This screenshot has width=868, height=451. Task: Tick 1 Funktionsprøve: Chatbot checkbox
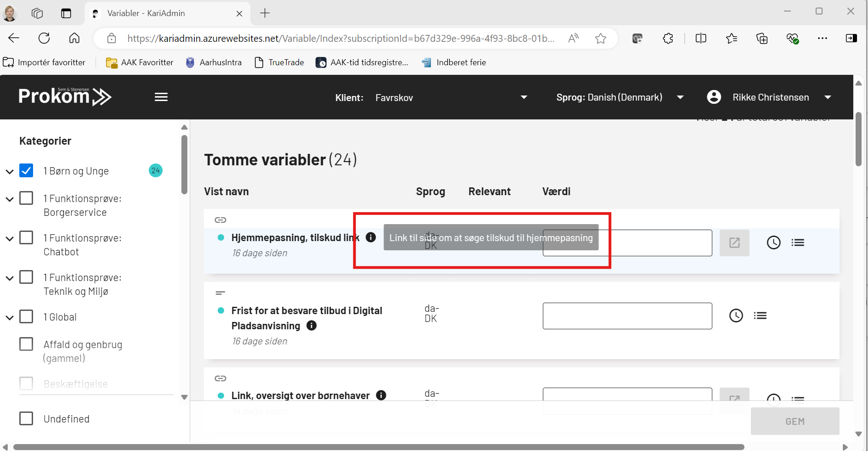(26, 238)
